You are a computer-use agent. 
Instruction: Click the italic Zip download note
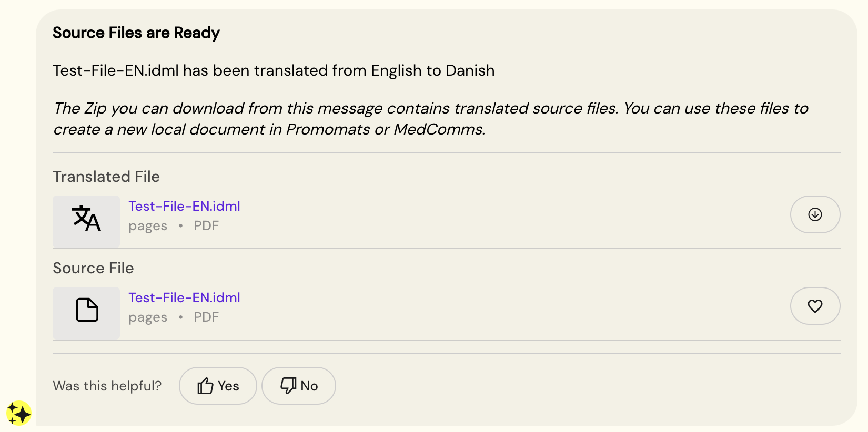click(430, 119)
